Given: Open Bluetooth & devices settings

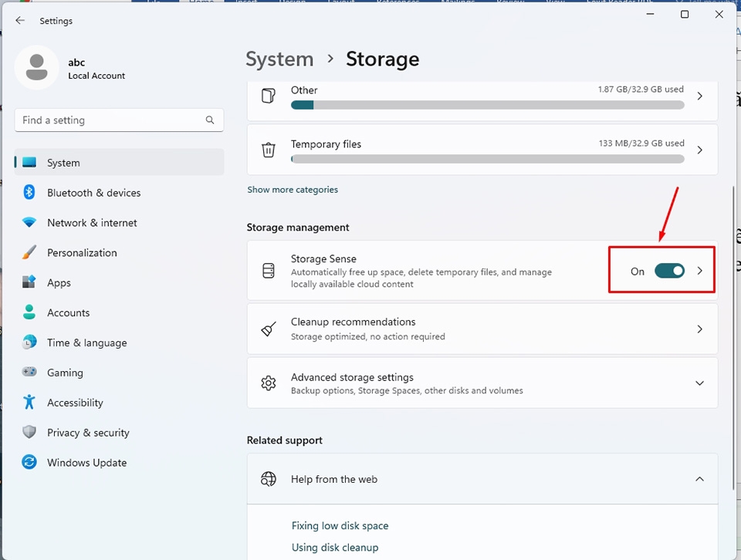Looking at the screenshot, I should click(x=119, y=193).
